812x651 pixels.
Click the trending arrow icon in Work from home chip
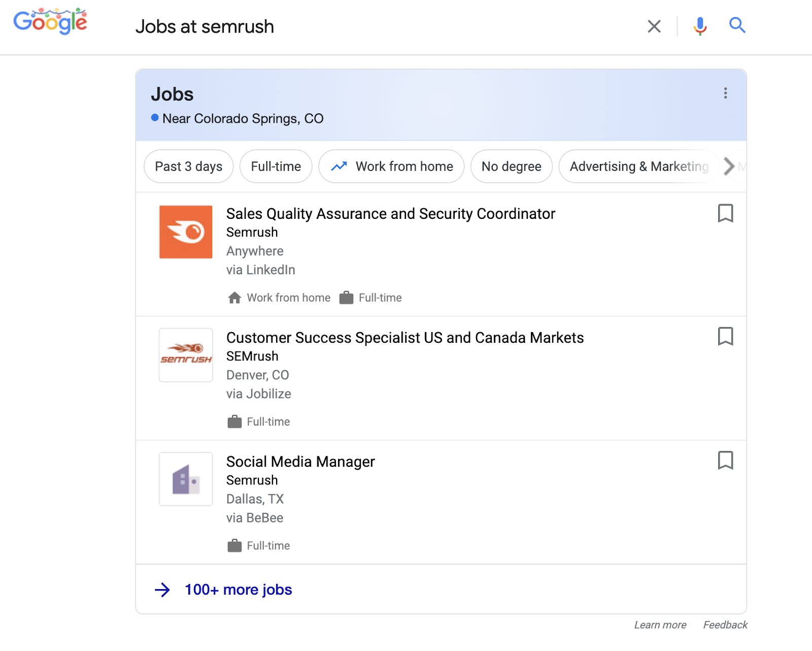click(x=339, y=166)
